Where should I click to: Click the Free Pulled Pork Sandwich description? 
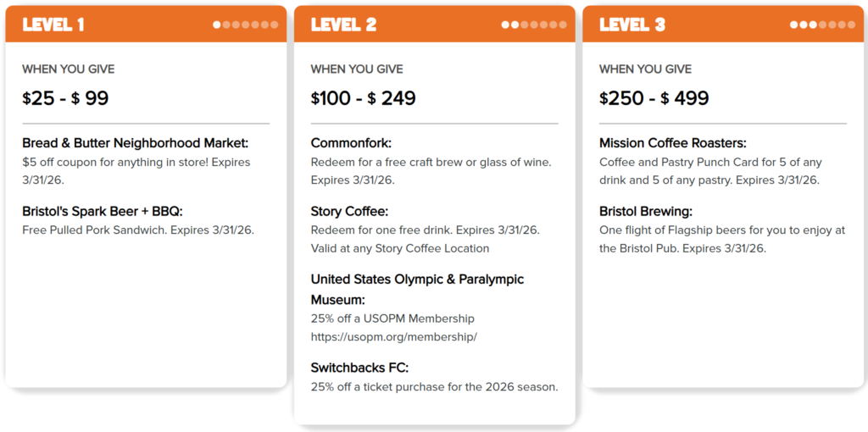138,230
